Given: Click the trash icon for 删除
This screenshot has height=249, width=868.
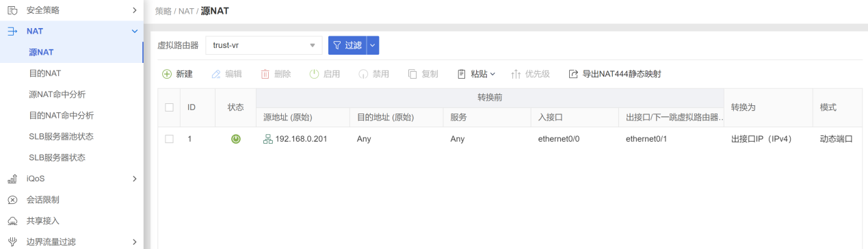Looking at the screenshot, I should tap(265, 74).
